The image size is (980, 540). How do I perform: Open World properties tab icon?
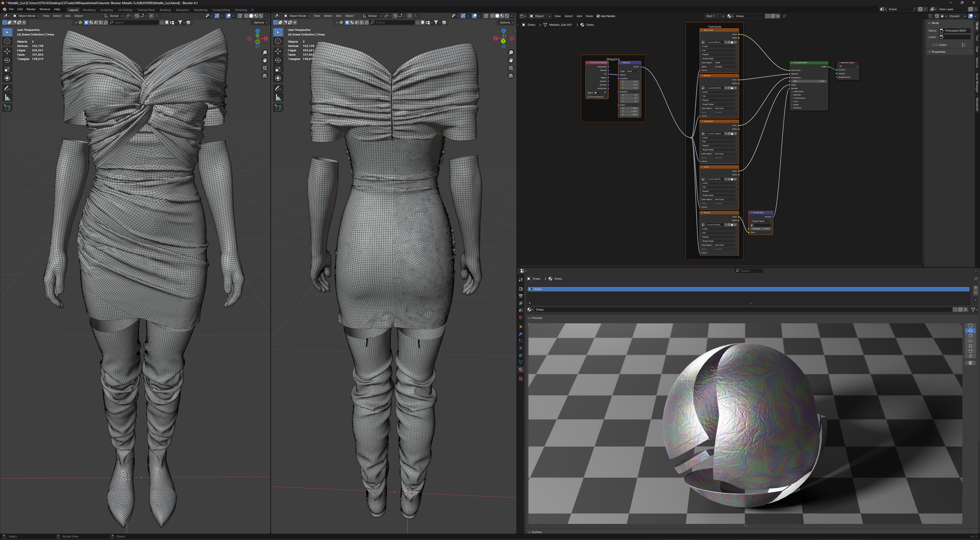point(521,317)
